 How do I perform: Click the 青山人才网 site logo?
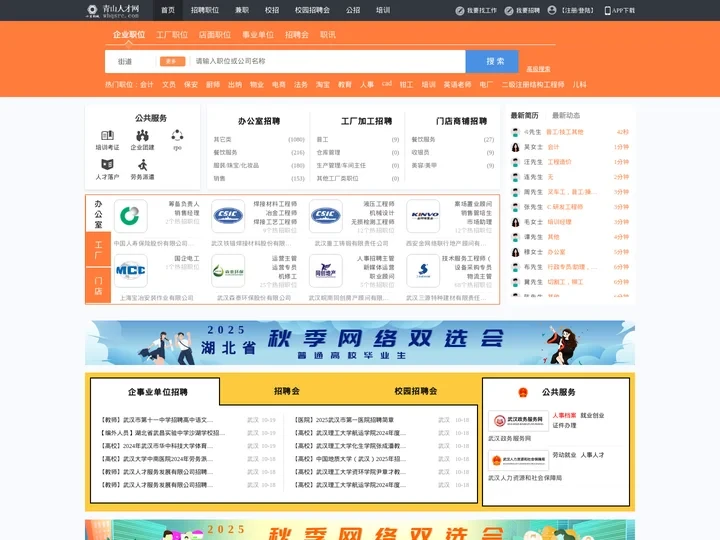[113, 11]
